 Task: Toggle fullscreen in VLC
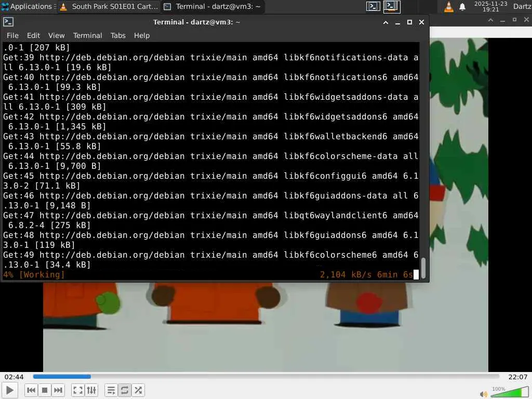[78, 390]
